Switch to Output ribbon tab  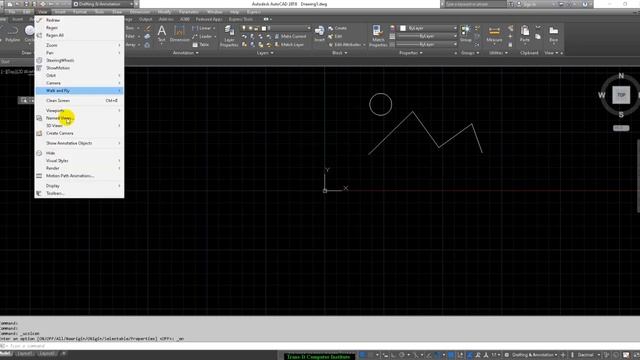coord(145,19)
